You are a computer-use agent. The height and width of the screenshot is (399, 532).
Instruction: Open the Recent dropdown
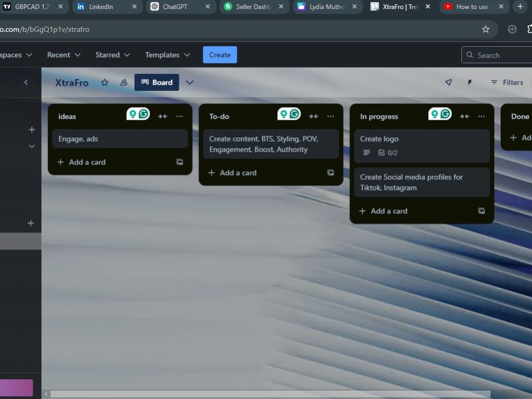[64, 55]
